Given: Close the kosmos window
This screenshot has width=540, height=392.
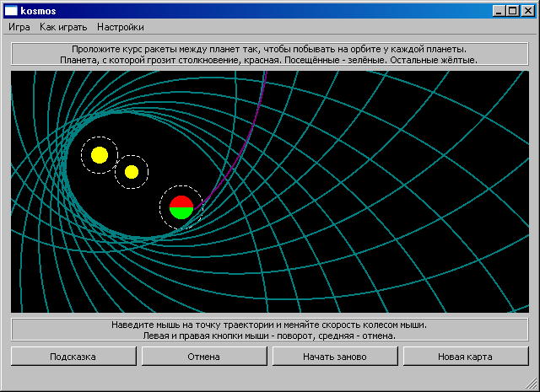Looking at the screenshot, I should point(527,11).
